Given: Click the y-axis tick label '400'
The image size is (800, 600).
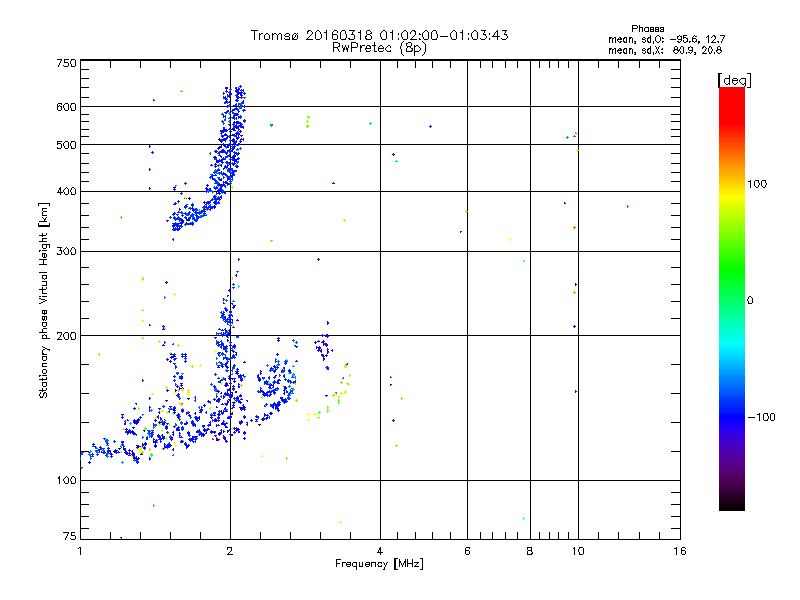Looking at the screenshot, I should pos(66,191).
